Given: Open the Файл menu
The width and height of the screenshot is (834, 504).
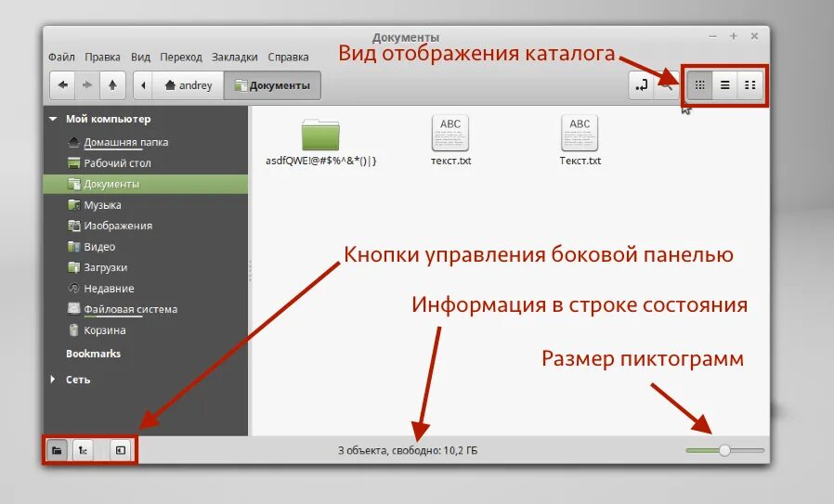Looking at the screenshot, I should [x=61, y=57].
